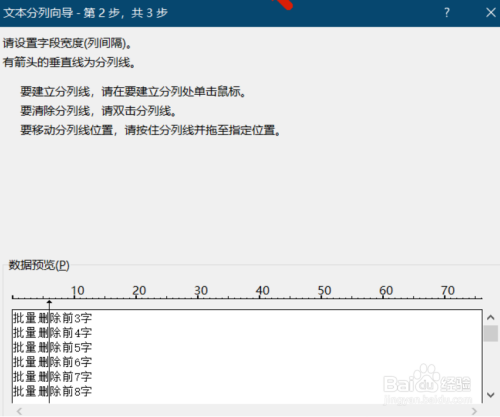
Task: Click instruction text 请设置字段宽度(列间隔)
Action: tap(67, 43)
